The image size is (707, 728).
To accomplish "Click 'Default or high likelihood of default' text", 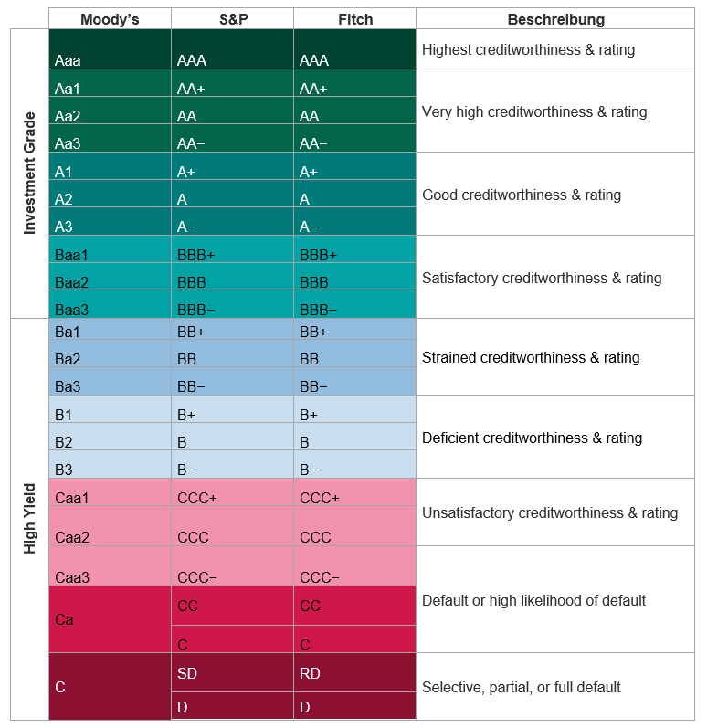I will pyautogui.click(x=533, y=600).
